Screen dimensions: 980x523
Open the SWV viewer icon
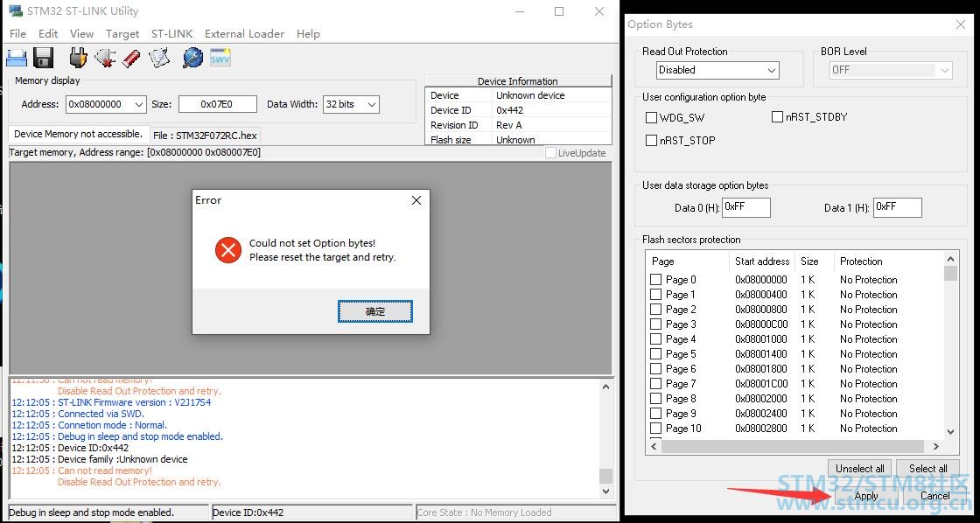220,58
